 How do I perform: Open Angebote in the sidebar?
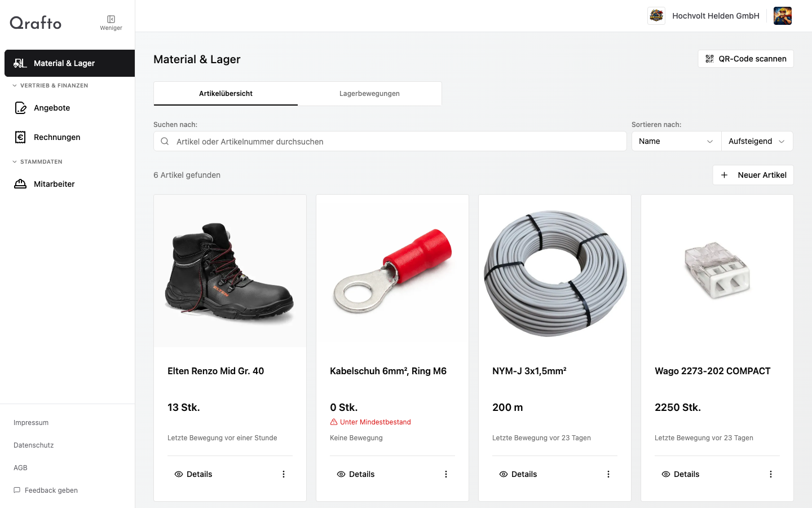tap(52, 108)
